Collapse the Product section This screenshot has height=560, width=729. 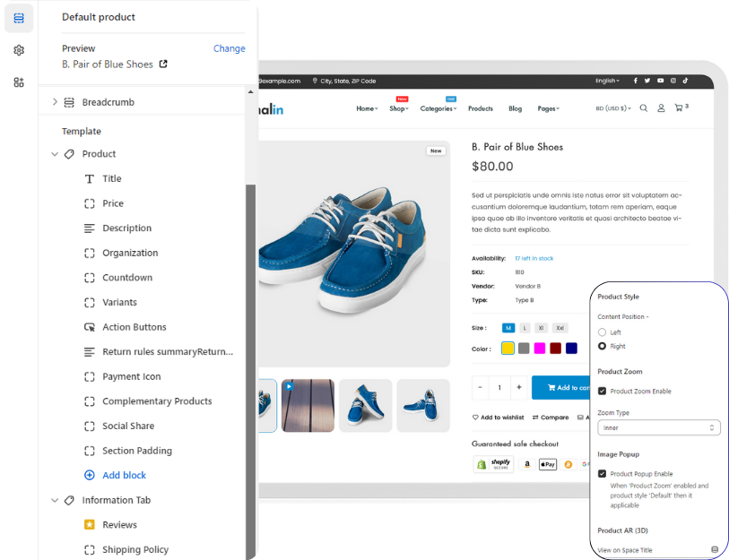click(x=55, y=154)
